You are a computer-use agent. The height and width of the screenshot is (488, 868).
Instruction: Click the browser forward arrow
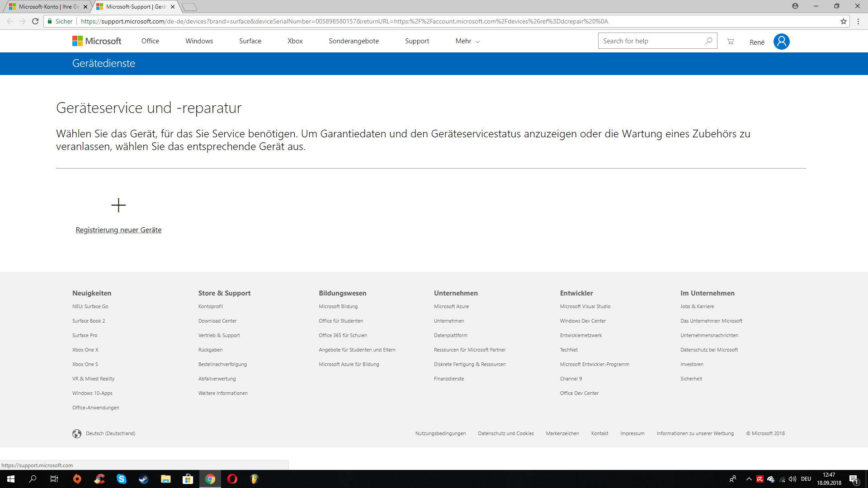23,21
